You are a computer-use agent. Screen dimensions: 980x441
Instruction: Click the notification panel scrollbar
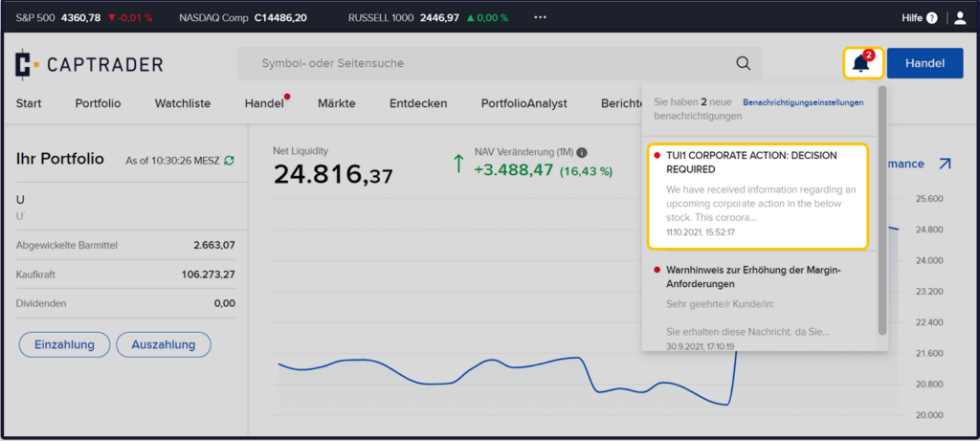[x=881, y=210]
